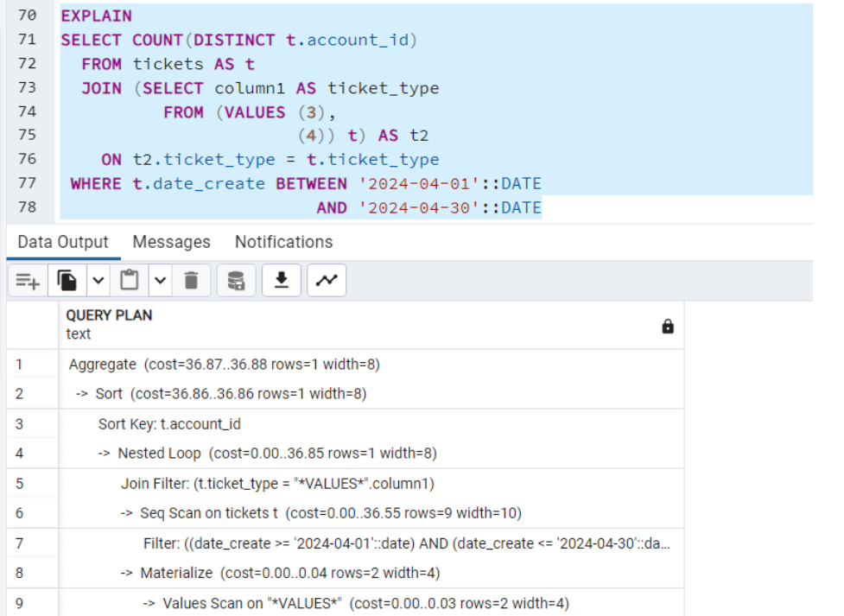Open the copy options dropdown arrow

[x=98, y=281]
